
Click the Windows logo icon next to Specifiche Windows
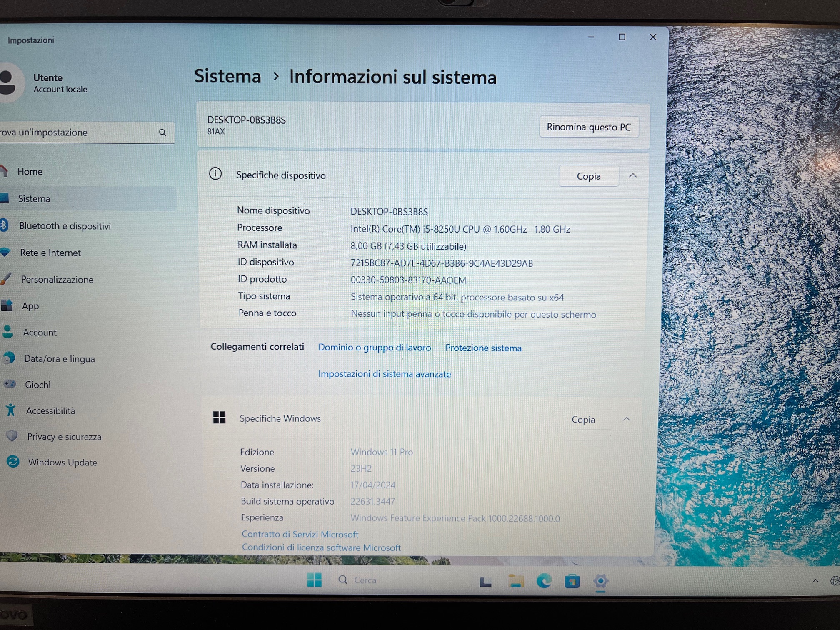(219, 417)
